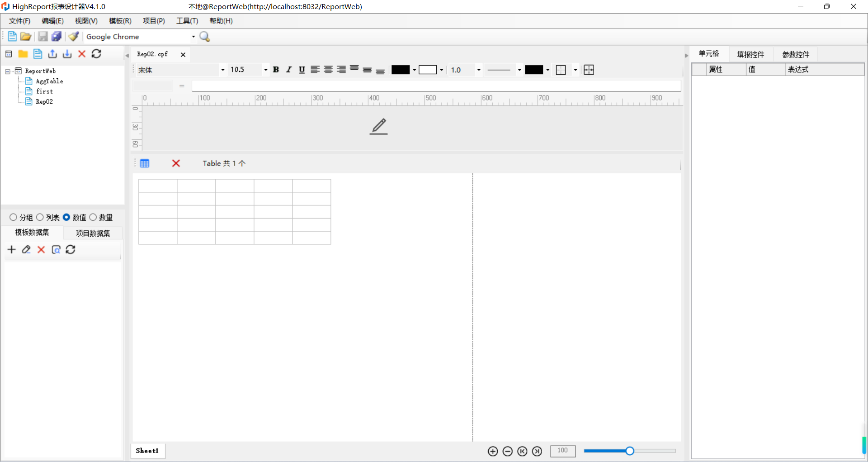The image size is (868, 462).
Task: Switch to the 参数控件 tab
Action: click(796, 54)
